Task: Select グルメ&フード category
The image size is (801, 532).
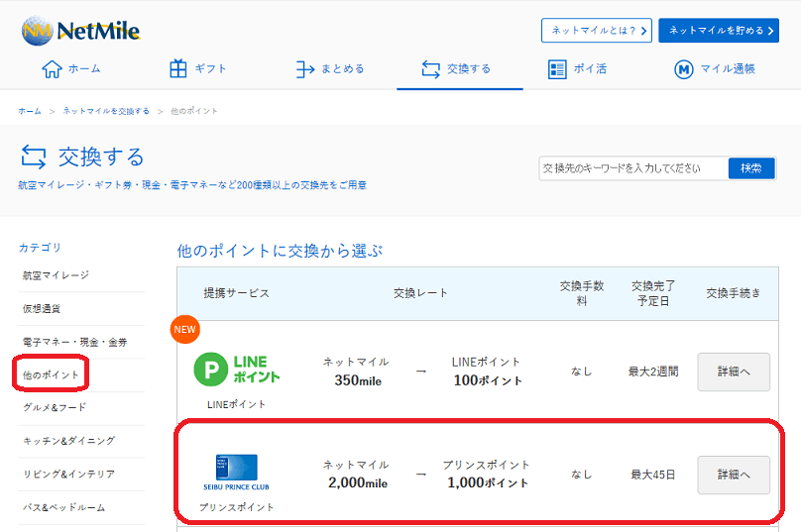Action: (x=55, y=407)
